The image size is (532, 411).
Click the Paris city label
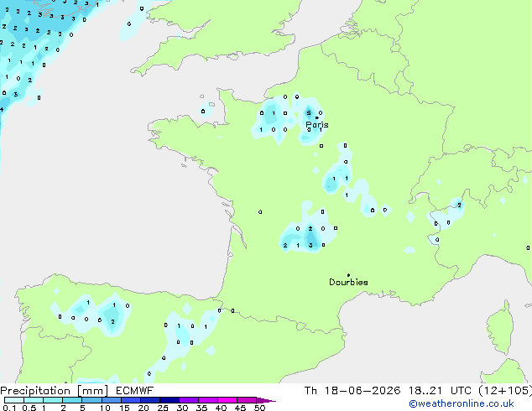point(317,125)
